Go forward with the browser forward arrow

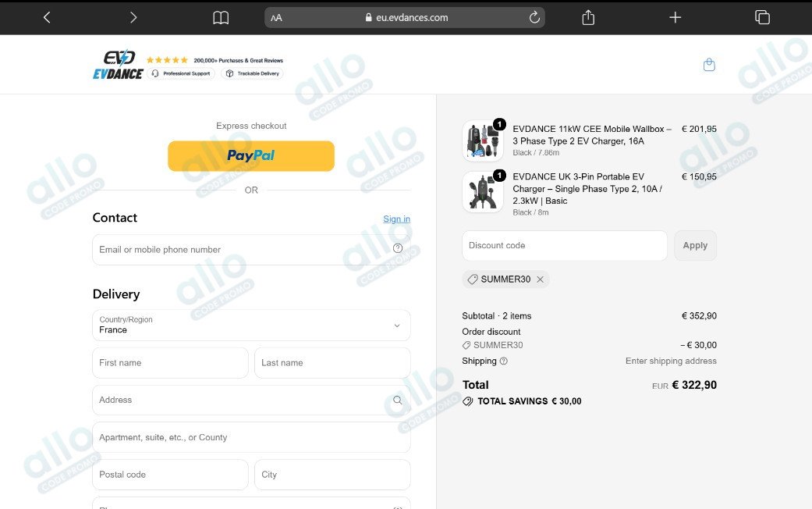click(x=133, y=18)
